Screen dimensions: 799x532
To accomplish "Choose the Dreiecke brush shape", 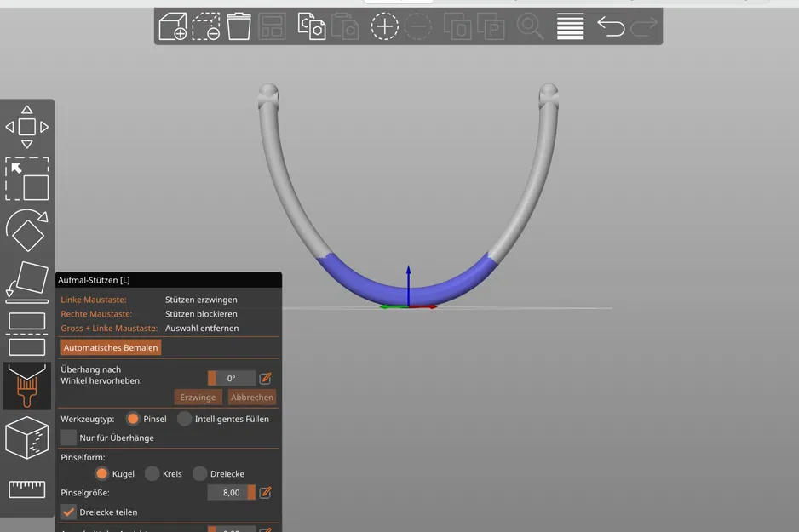I will click(199, 473).
